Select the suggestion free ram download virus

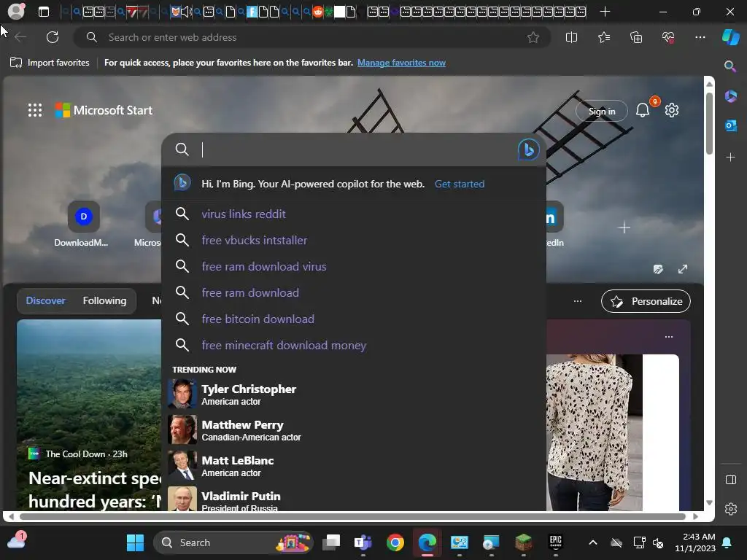[354, 266]
